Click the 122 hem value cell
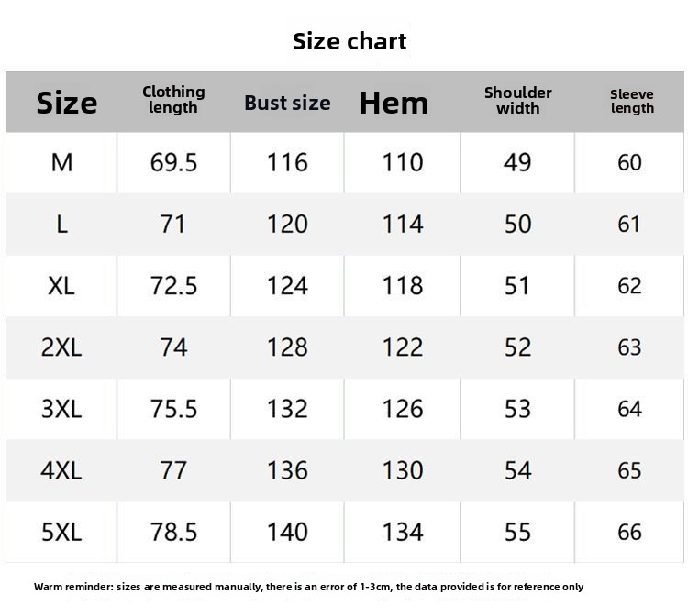Viewport: 688px width, 616px height. 403,347
